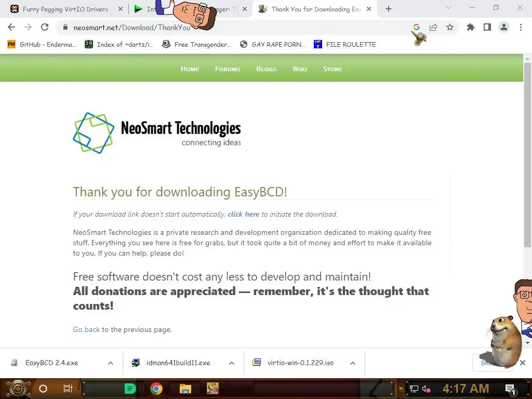The height and width of the screenshot is (399, 532).
Task: Open the GitHub - Enderma bookmark
Action: click(x=42, y=45)
